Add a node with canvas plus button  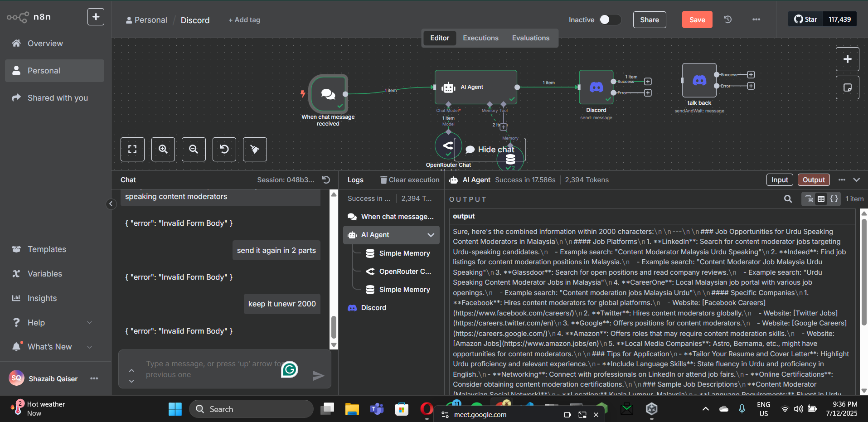[x=847, y=59]
